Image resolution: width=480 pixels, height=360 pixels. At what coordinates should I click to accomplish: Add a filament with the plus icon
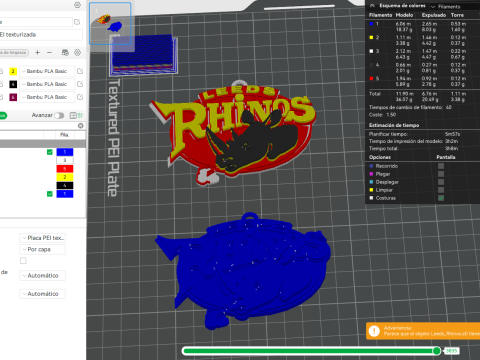[x=37, y=52]
